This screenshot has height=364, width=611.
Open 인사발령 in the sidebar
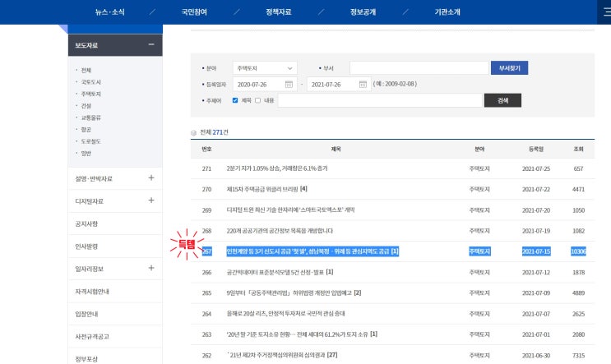pyautogui.click(x=86, y=247)
